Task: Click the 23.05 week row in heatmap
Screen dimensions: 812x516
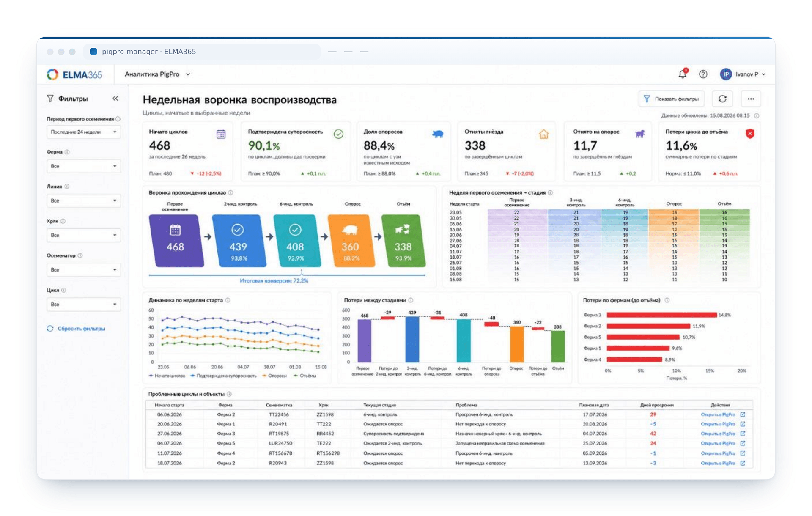Action: tap(599, 212)
